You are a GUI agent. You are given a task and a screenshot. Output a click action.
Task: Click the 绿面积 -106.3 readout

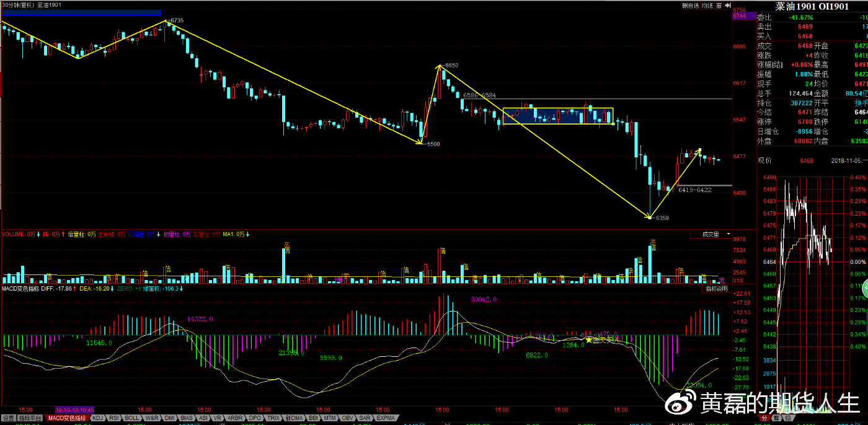pyautogui.click(x=161, y=289)
